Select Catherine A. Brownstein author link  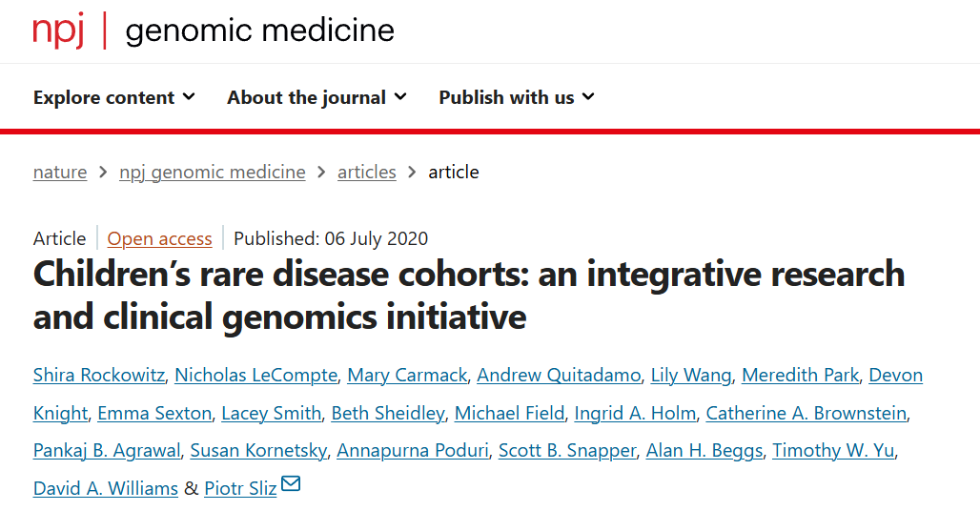806,413
